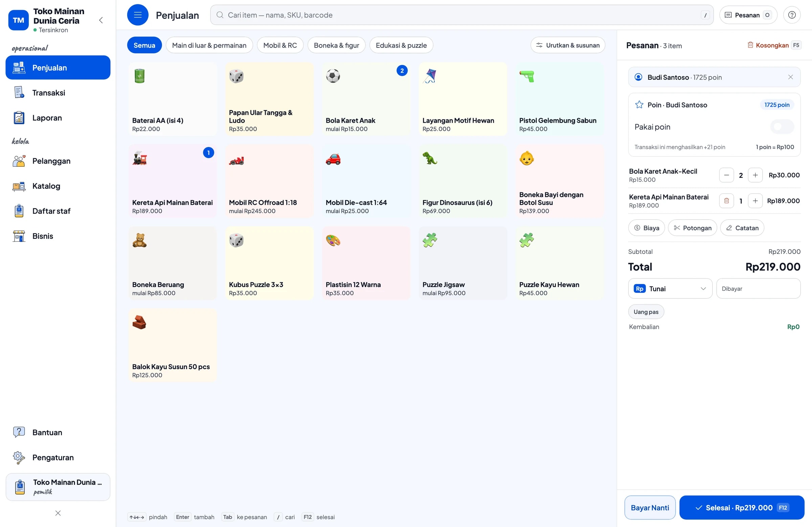Open Transaksi in the sidebar
This screenshot has width=812, height=527.
coord(58,93)
